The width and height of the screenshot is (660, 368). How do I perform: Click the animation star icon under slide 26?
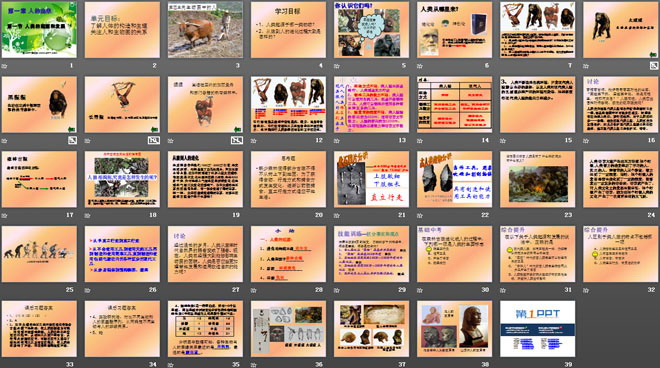[x=88, y=290]
